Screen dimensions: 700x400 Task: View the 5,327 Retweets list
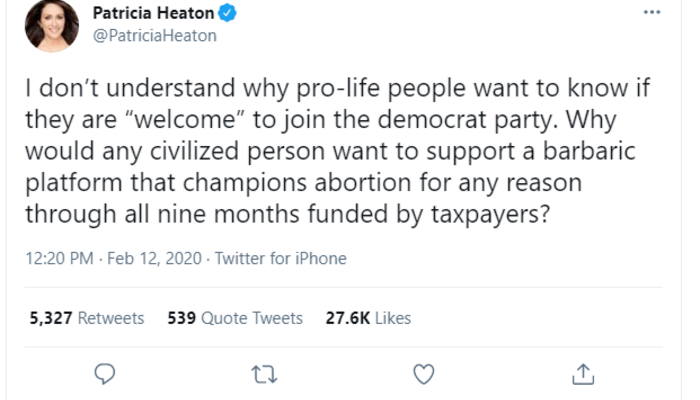coord(87,318)
